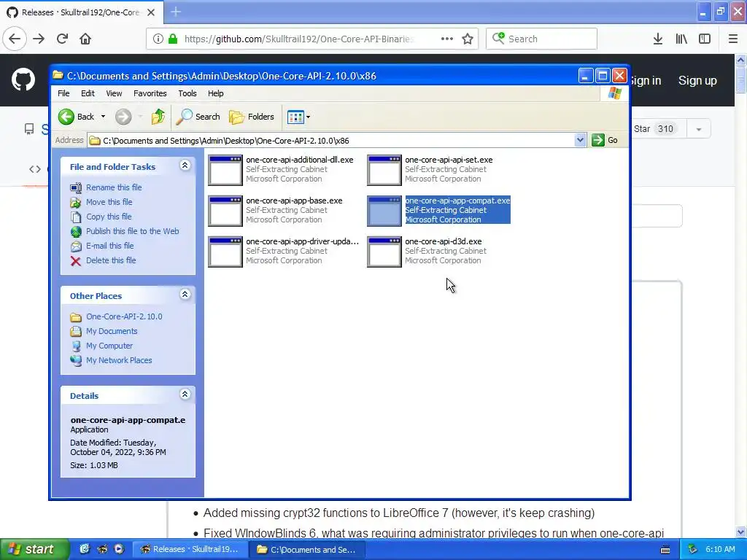Toggle the Folders pane button
The width and height of the screenshot is (747, 560).
pos(252,117)
